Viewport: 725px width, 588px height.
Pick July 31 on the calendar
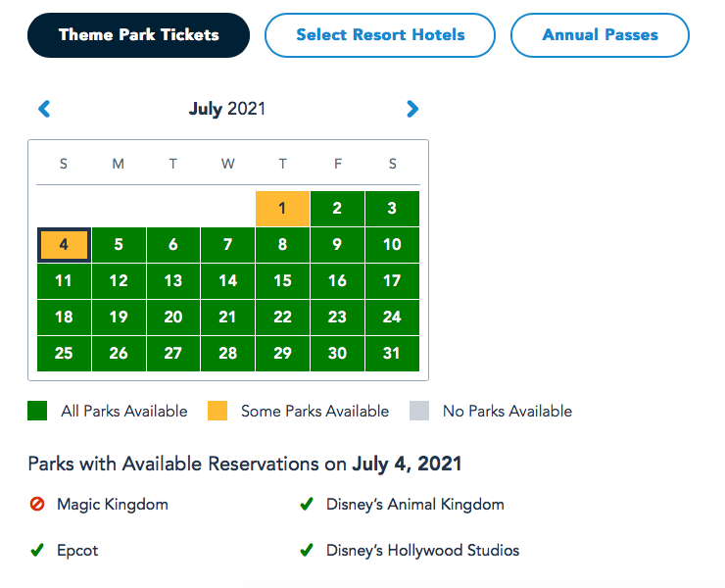[x=392, y=354]
